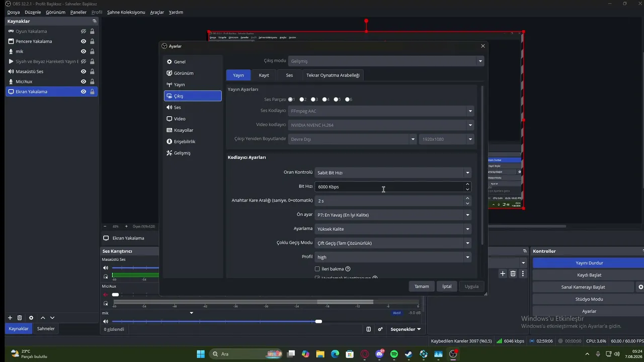Screen dimensions: 644x362
Task: Hide the Mic/Aux source
Action: (84, 81)
